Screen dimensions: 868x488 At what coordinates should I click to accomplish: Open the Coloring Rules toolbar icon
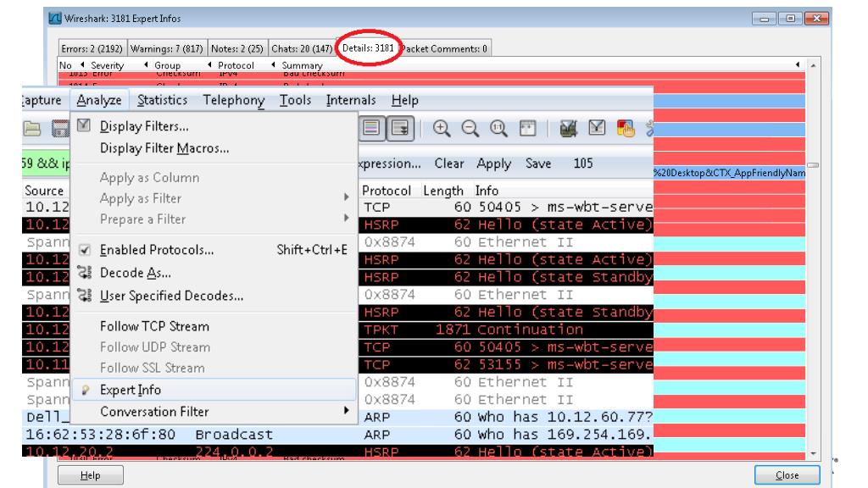coord(626,129)
